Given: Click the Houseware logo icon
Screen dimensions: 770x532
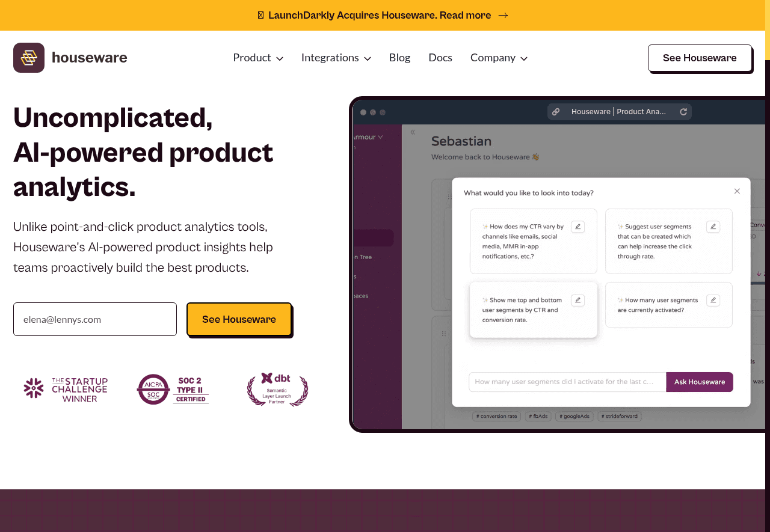Looking at the screenshot, I should [29, 58].
